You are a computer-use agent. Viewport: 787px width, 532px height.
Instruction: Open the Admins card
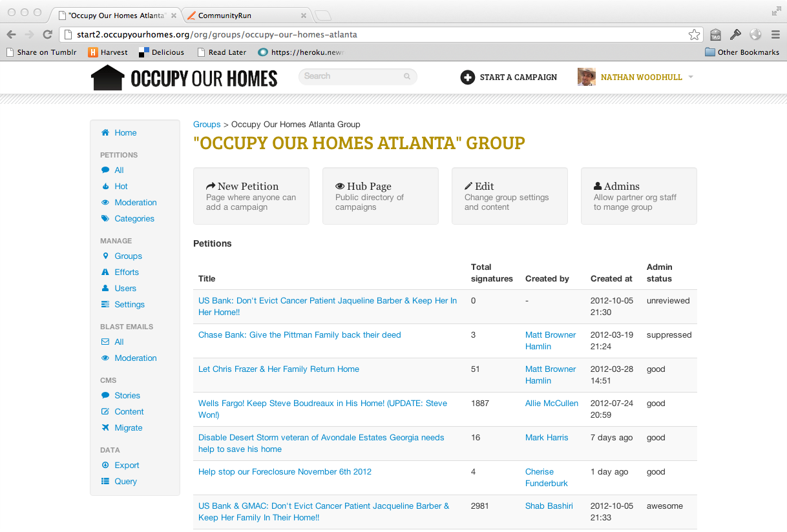click(x=639, y=196)
